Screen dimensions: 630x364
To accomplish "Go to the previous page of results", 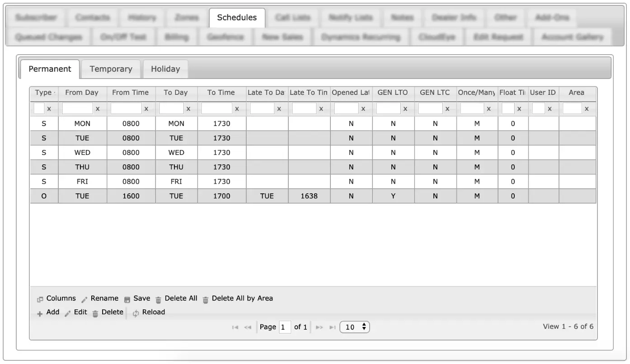I will click(248, 327).
